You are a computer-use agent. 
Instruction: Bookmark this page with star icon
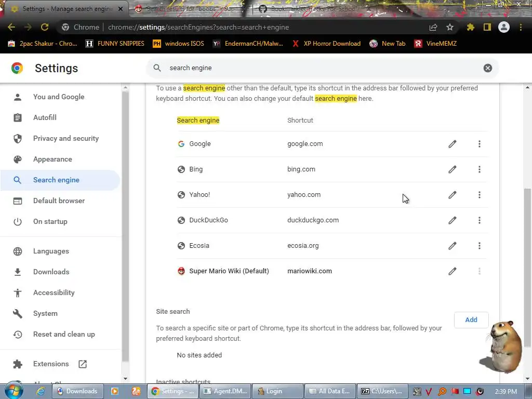click(x=450, y=27)
